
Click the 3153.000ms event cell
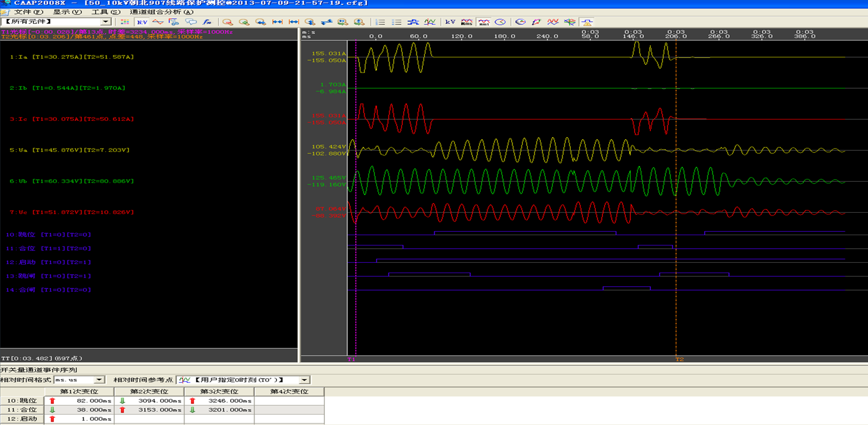[x=149, y=410]
